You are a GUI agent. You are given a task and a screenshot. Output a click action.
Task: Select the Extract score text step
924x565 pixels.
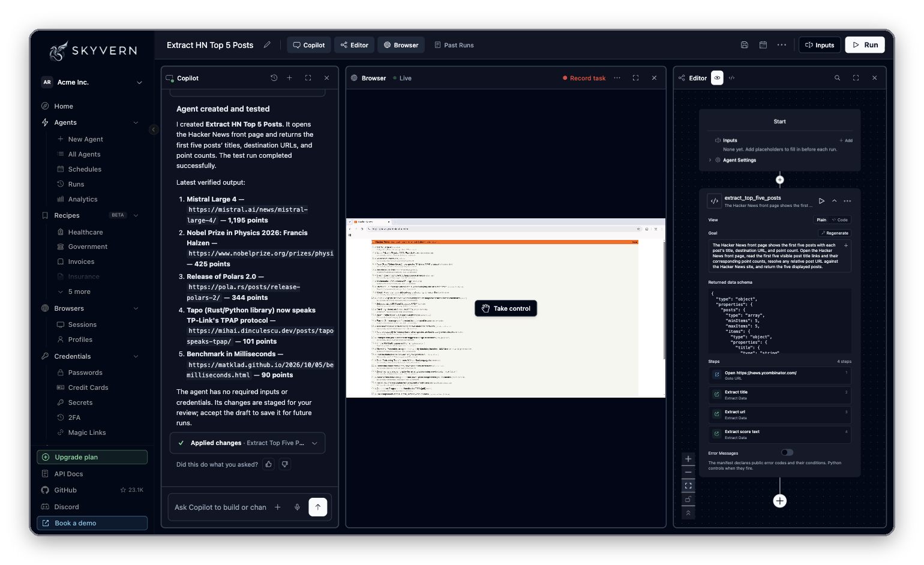pyautogui.click(x=779, y=434)
